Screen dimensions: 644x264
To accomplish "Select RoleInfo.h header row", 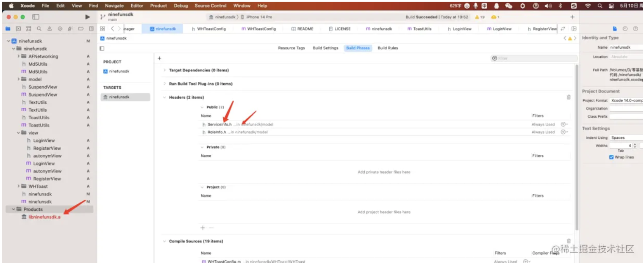I will tap(385, 132).
